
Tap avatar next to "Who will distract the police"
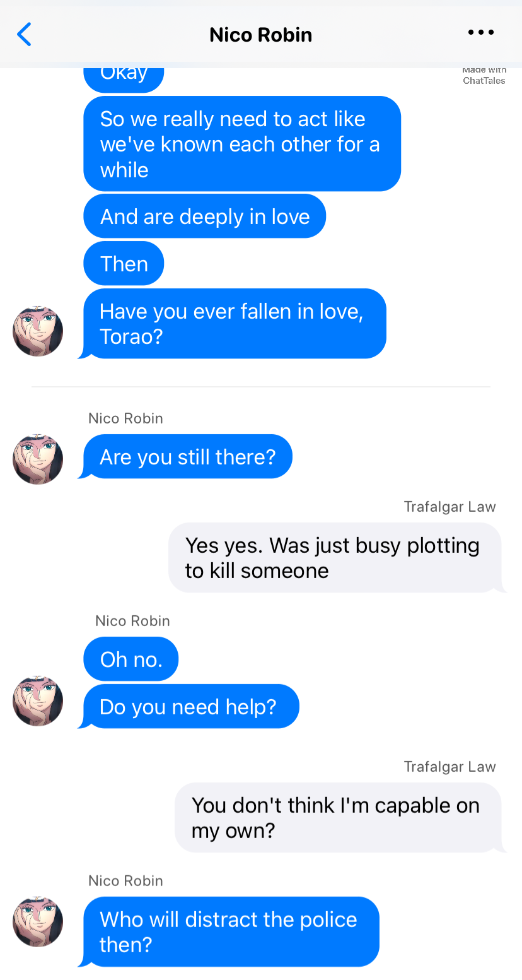[x=38, y=921]
